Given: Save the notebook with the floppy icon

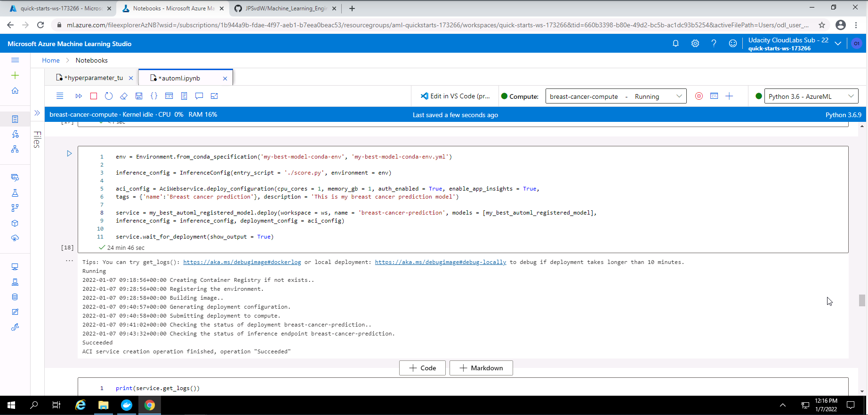Looking at the screenshot, I should click(x=139, y=96).
